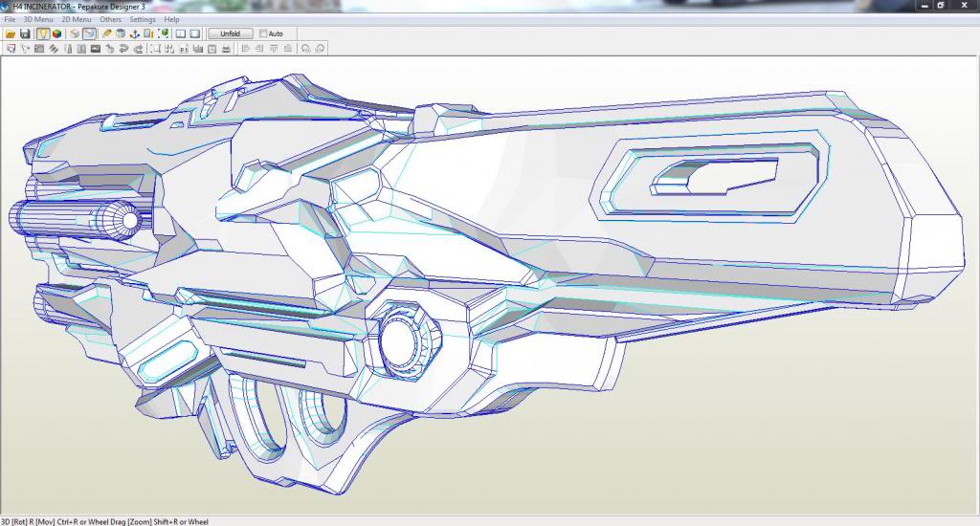Toggle the highlighted open-edges icon
Screen dimensions: 980x526
click(89, 33)
